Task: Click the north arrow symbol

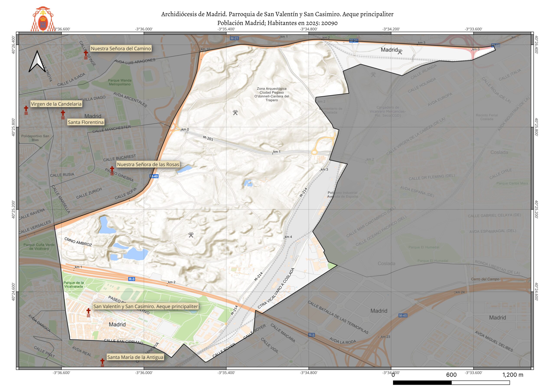Action: point(37,62)
